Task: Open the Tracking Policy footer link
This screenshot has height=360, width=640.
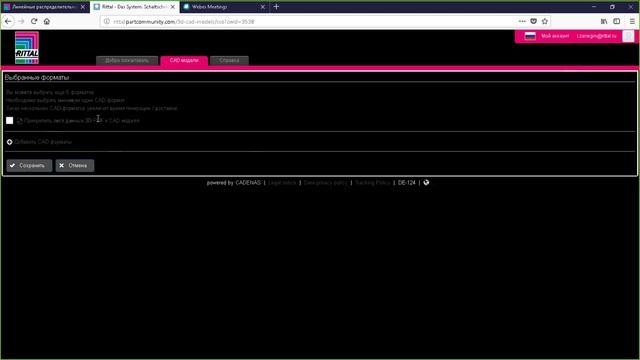Action: tap(372, 183)
